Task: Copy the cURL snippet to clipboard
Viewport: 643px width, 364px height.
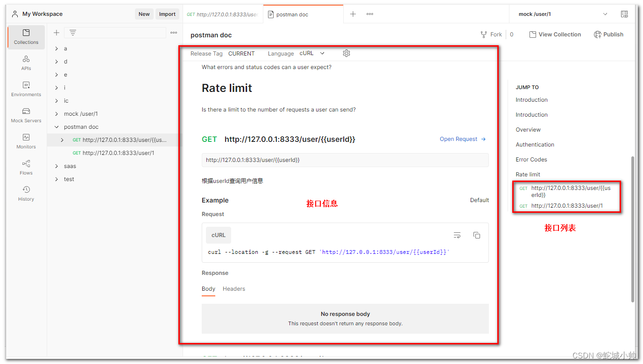Action: pyautogui.click(x=477, y=235)
